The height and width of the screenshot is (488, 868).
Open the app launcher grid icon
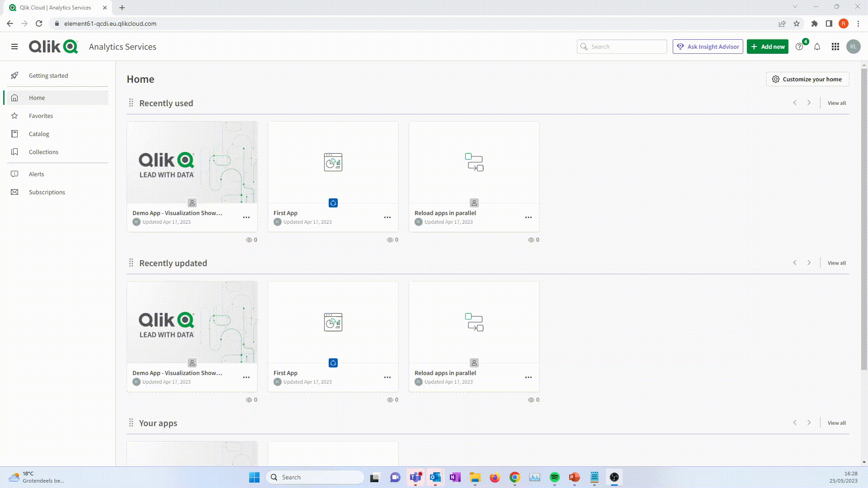[x=835, y=47]
